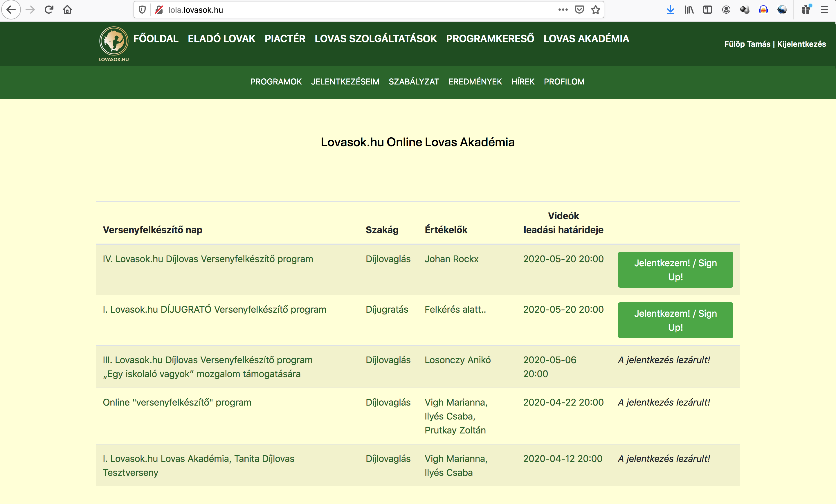Go back with the browser back arrow

[x=11, y=10]
